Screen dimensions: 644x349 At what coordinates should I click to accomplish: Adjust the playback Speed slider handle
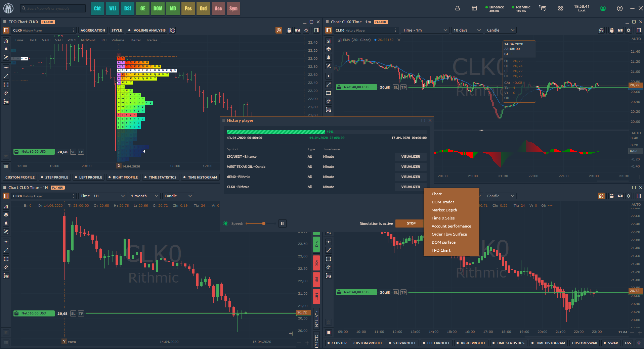[264, 223]
